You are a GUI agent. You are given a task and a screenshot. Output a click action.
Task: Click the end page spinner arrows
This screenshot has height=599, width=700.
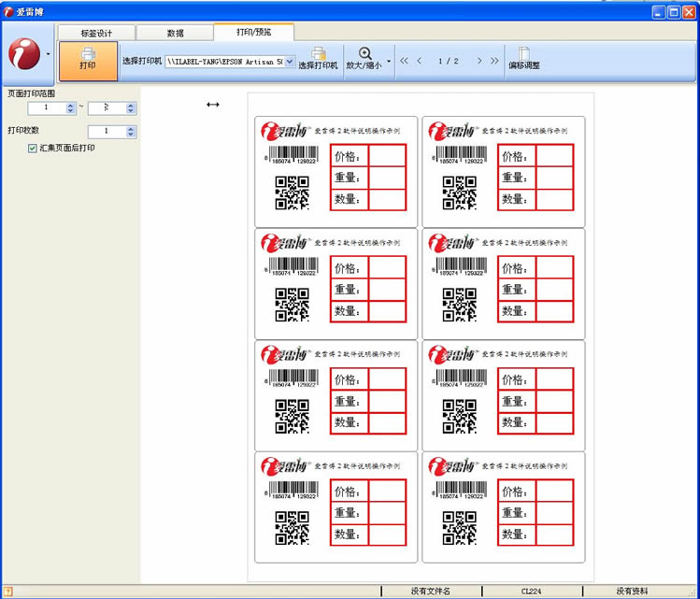coord(131,108)
